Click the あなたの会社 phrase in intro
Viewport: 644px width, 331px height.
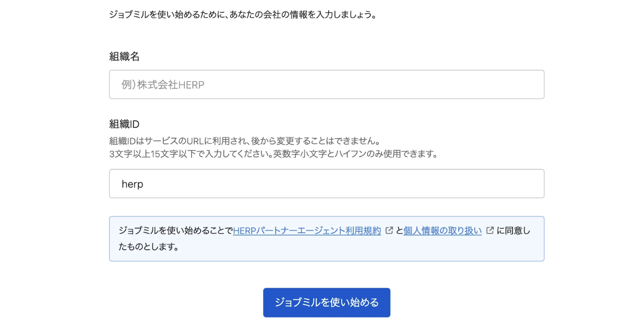tap(255, 14)
